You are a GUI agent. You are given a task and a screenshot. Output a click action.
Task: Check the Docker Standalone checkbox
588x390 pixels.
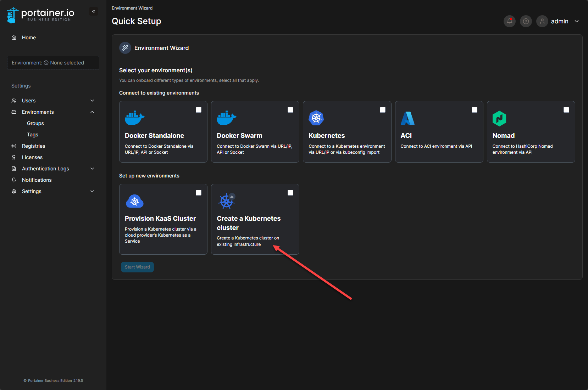[x=199, y=110]
